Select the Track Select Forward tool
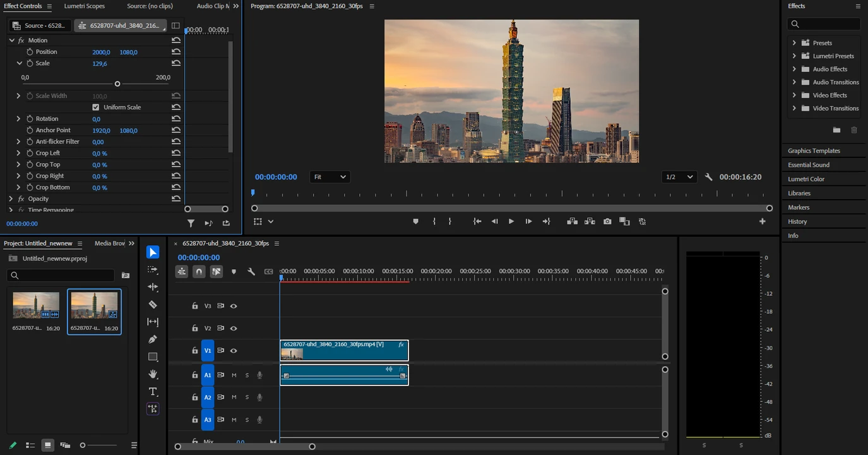Screen dimensions: 868x455 (x=153, y=269)
